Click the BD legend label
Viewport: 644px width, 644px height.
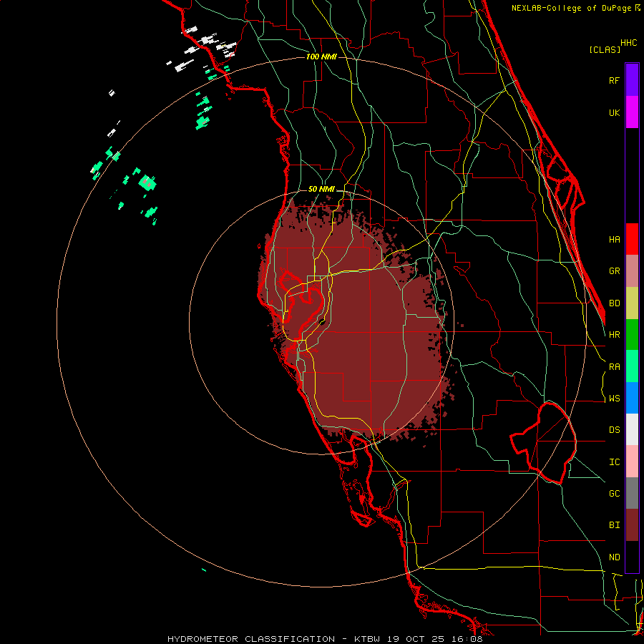click(614, 303)
